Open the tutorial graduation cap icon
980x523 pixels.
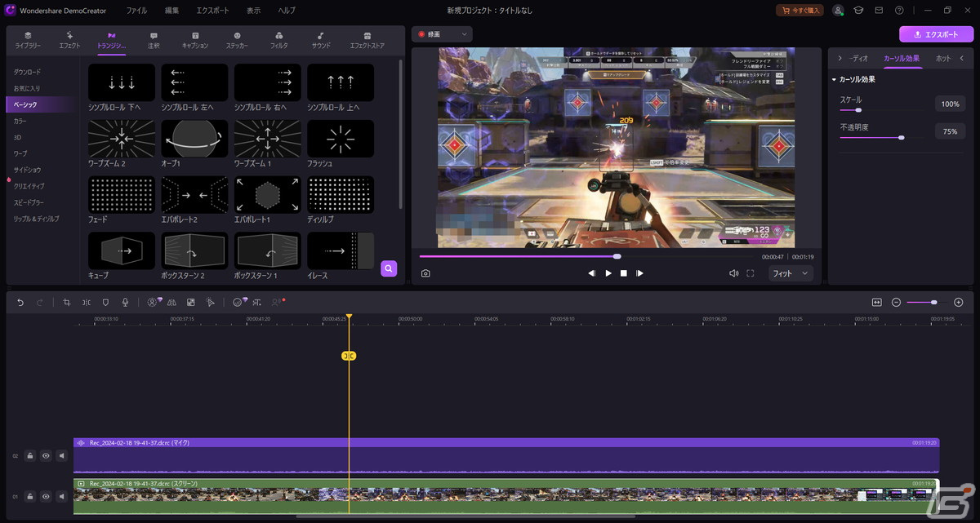[x=858, y=11]
